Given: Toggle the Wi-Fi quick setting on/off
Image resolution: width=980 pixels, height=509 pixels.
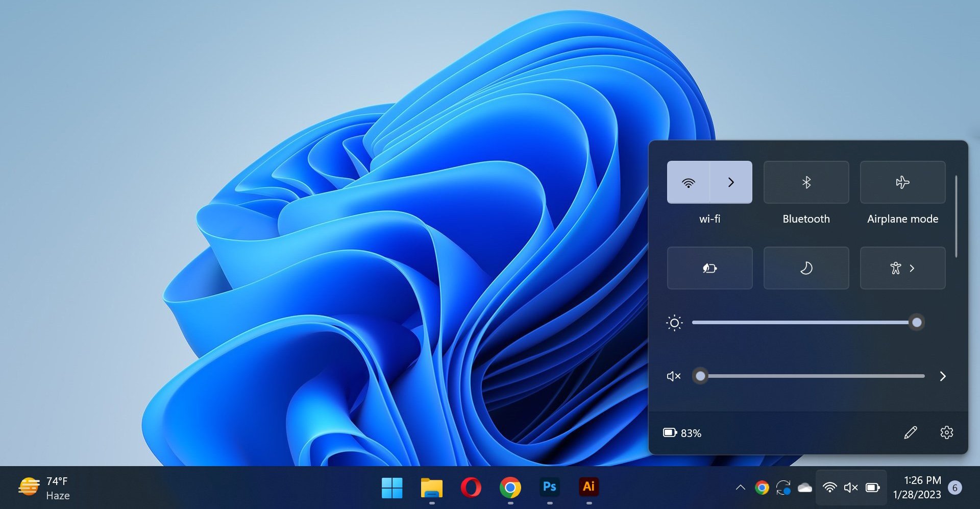Looking at the screenshot, I should point(688,182).
